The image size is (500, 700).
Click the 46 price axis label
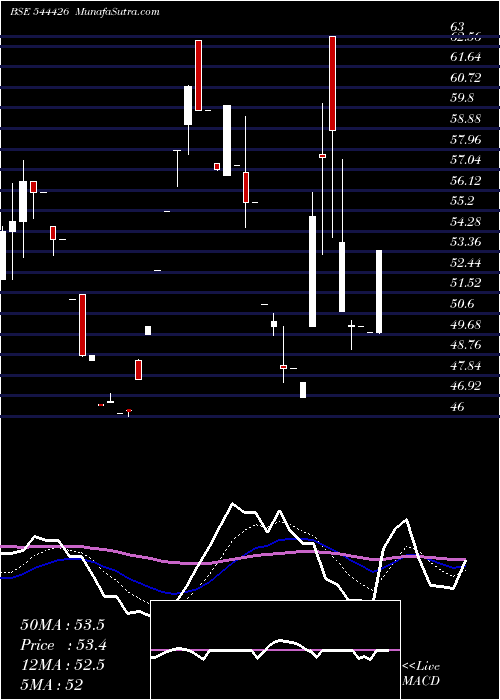(x=458, y=407)
